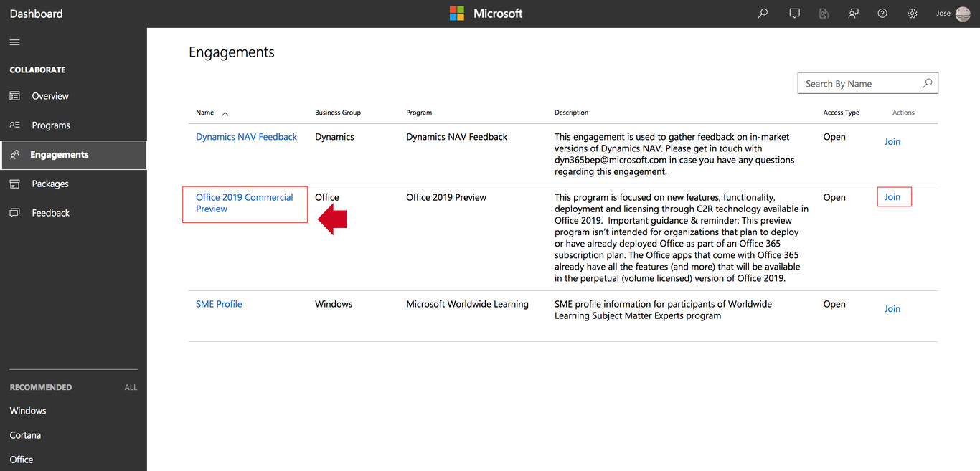Click the Windows business group cell
Viewport: 980px width, 471px height.
tap(334, 304)
